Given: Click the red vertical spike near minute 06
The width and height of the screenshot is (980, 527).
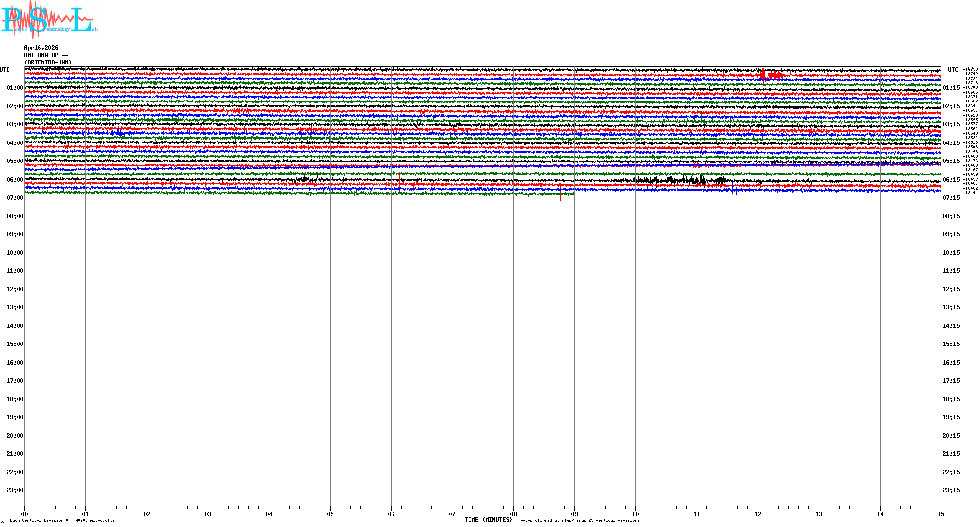Looking at the screenshot, I should (400, 175).
